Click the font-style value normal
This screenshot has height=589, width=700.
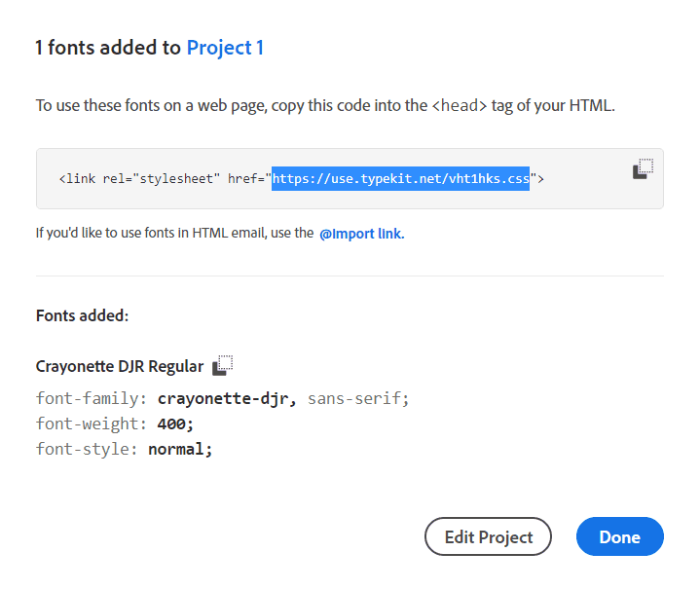click(180, 449)
